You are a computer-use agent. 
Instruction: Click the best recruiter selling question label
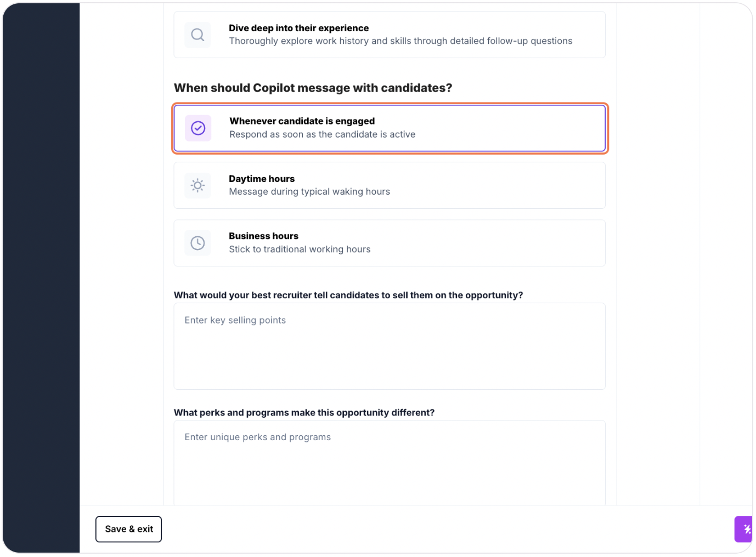(x=348, y=295)
